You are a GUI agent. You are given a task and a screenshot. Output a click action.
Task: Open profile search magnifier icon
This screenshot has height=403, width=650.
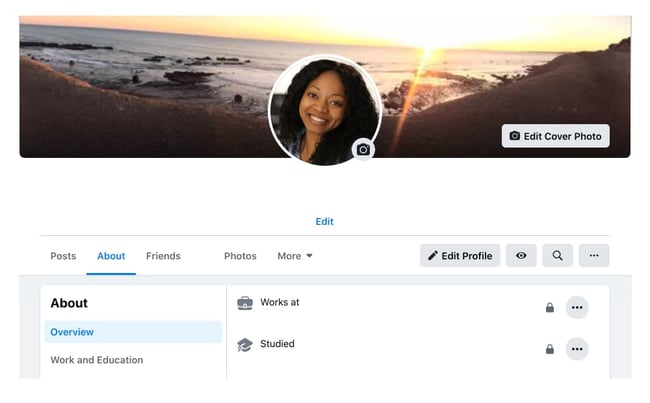click(x=558, y=255)
